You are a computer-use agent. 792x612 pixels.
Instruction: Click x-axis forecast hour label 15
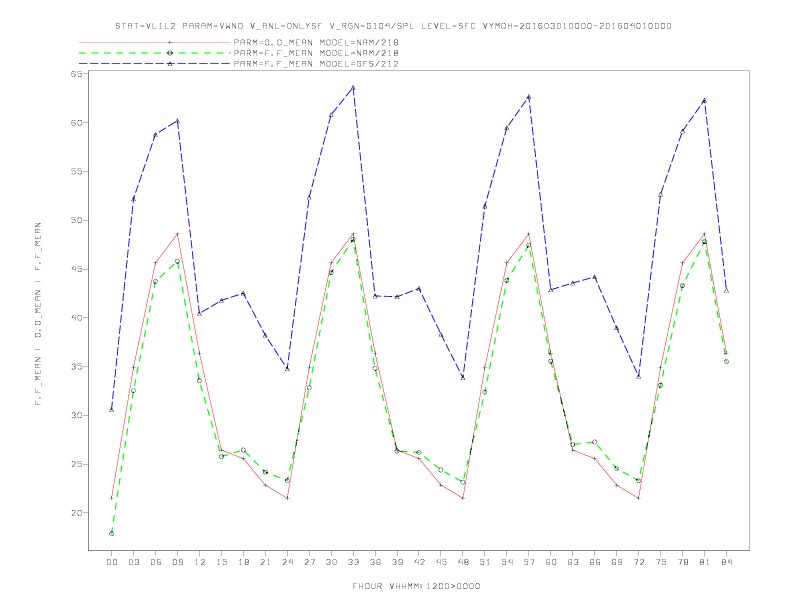pos(221,562)
